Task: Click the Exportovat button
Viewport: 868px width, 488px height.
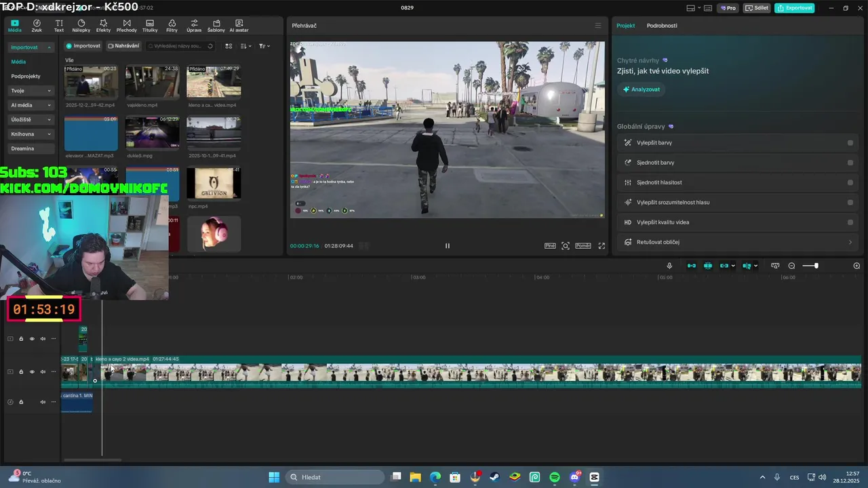Action: (794, 8)
